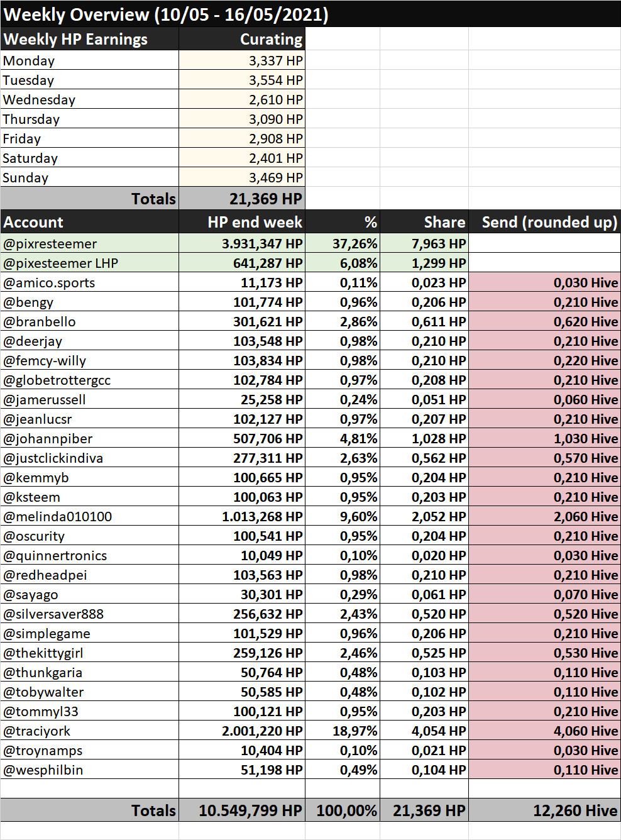
Task: Click the Curating column header
Action: (x=242, y=39)
